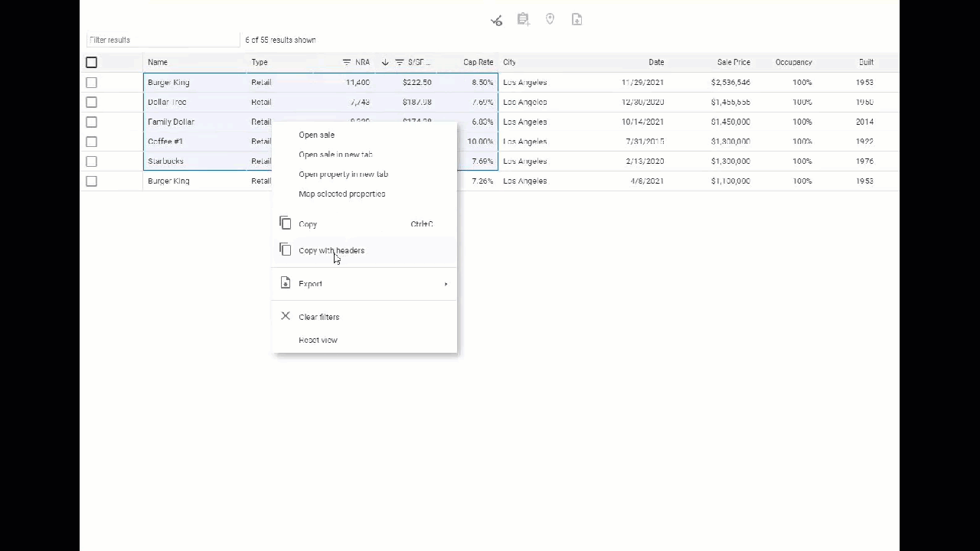Click the 2/13/2020 date cell

(x=645, y=161)
